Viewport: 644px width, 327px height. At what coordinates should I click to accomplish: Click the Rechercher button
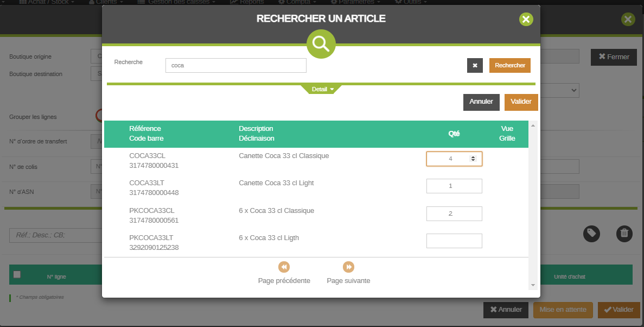tap(509, 65)
